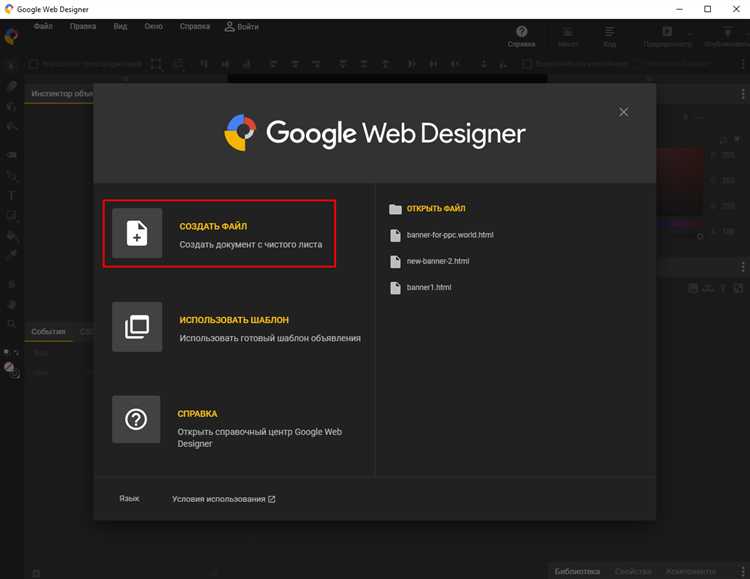
Task: Click the Открыть файл folder icon
Action: click(x=396, y=209)
